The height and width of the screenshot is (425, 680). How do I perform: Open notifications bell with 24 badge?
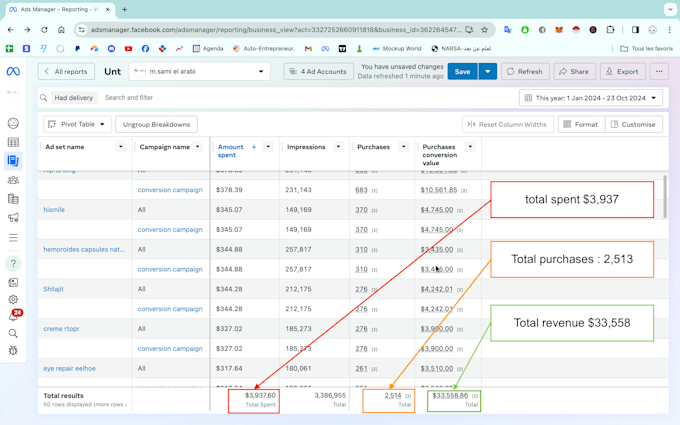pos(14,315)
